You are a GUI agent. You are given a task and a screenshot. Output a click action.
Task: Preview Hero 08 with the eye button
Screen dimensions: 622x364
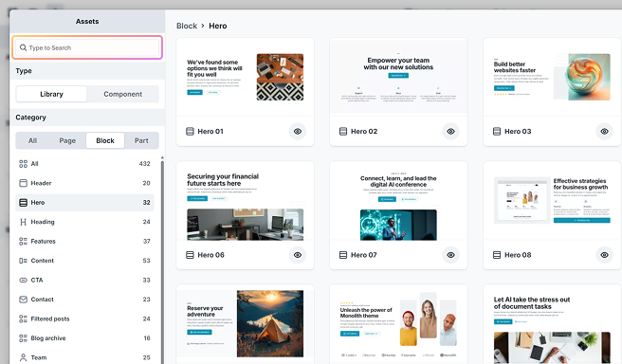click(604, 255)
